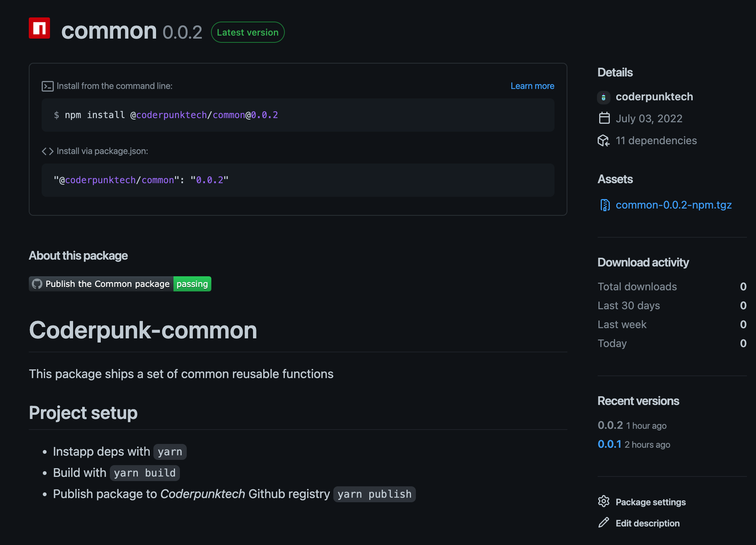Download common-0.0.2-npm.tgz asset
Viewport: 756px width, 545px height.
(673, 205)
